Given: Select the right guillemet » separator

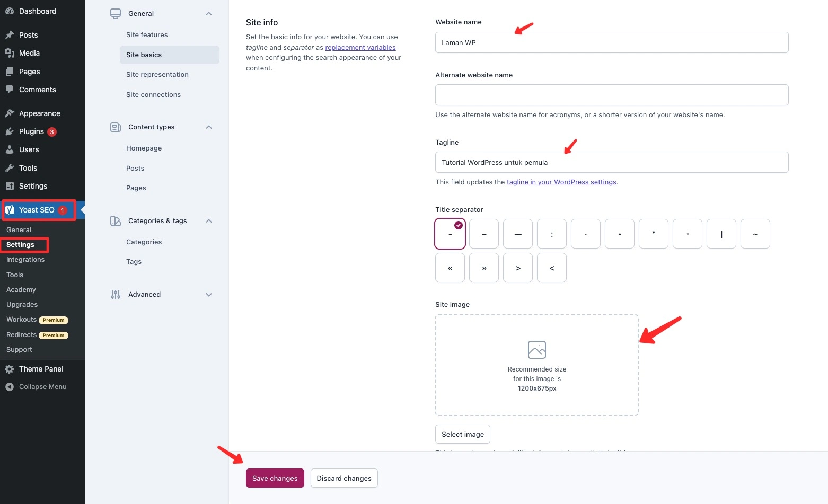Looking at the screenshot, I should click(484, 268).
